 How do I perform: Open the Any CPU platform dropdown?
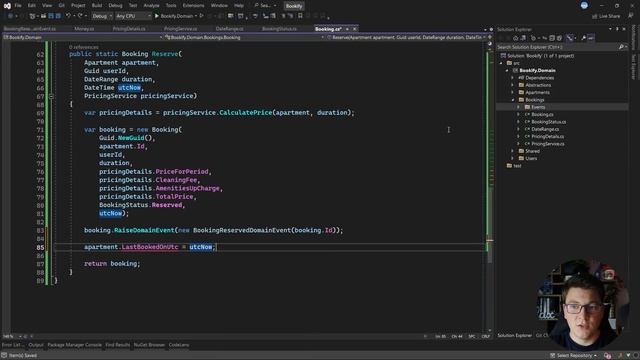click(x=133, y=16)
